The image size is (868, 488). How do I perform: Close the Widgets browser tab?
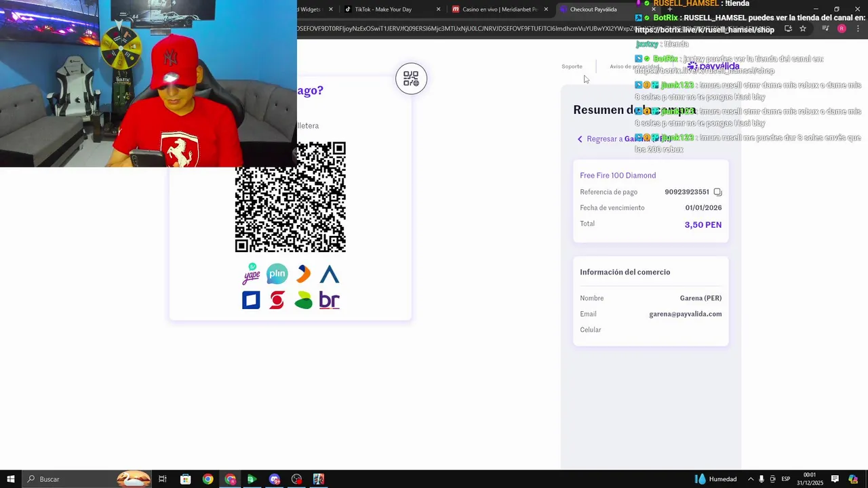(x=331, y=9)
